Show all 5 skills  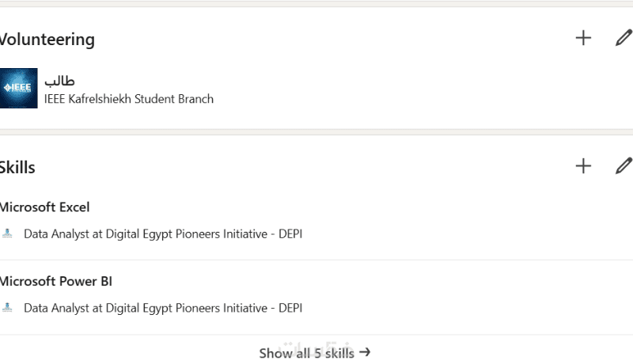tap(306, 353)
